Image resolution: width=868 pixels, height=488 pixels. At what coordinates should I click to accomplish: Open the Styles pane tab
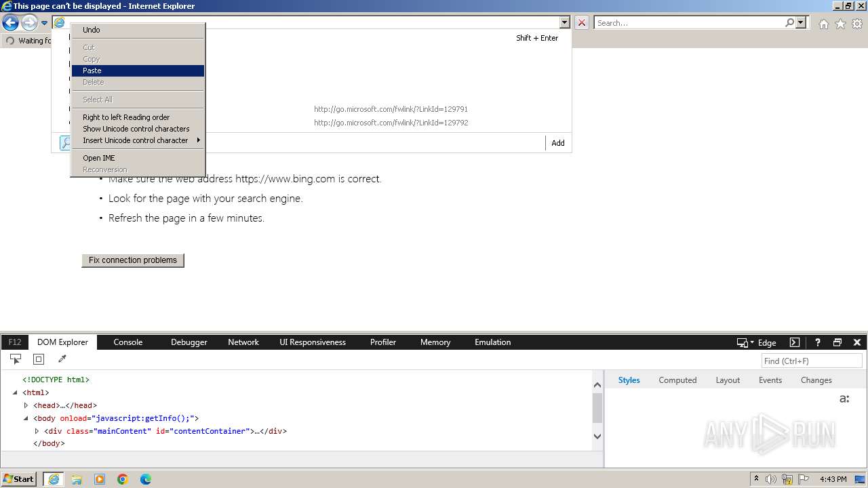tap(629, 380)
